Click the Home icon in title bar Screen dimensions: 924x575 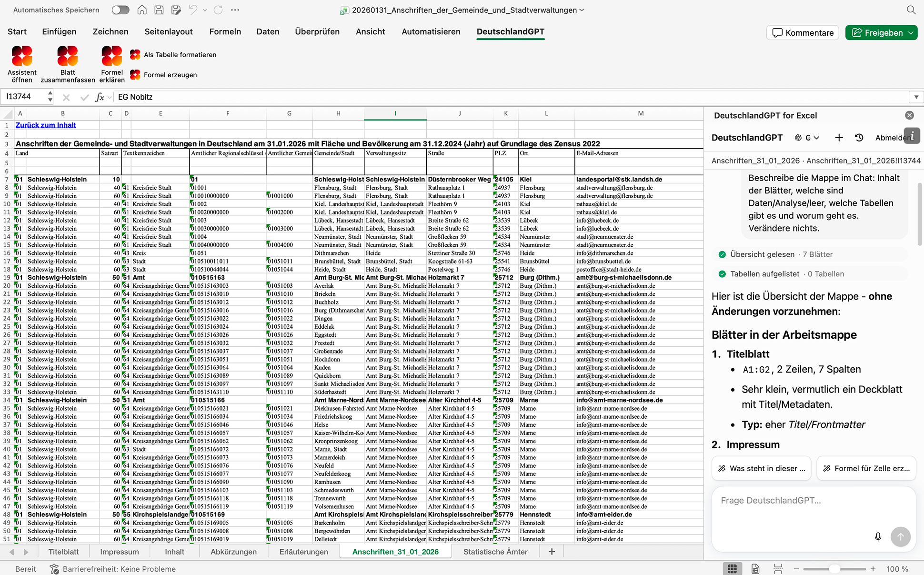142,10
